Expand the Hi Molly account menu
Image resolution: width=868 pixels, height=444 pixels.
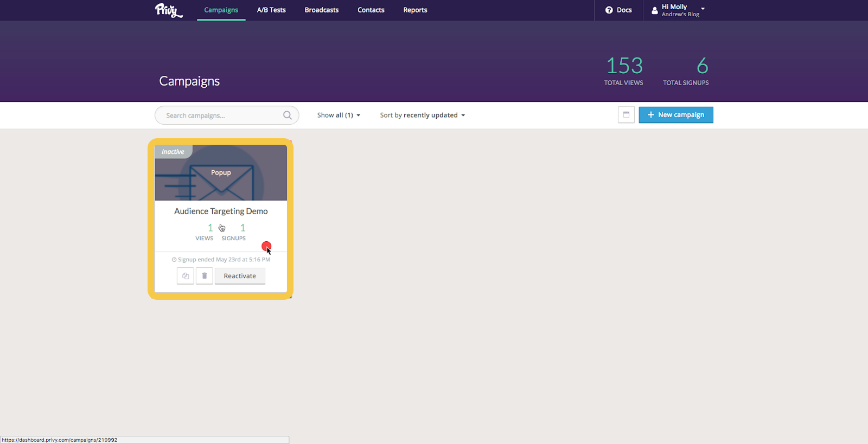tap(703, 9)
